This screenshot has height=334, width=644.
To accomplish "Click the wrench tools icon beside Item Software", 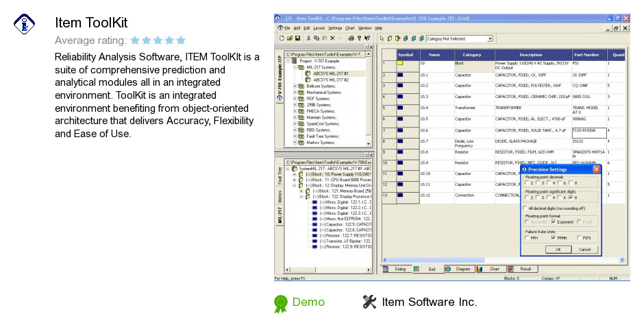I will pos(369,302).
